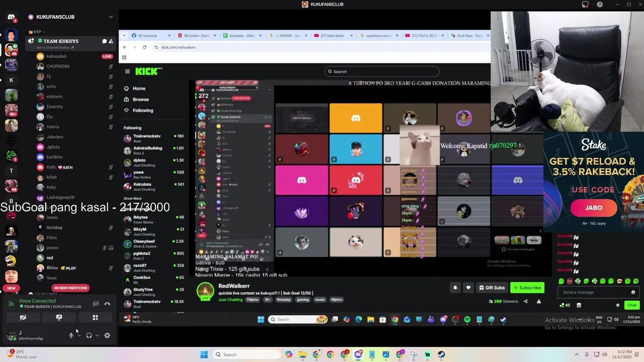Toggle stream notifications bell icon
Image resolution: width=644 pixels, height=362 pixels.
[455, 288]
